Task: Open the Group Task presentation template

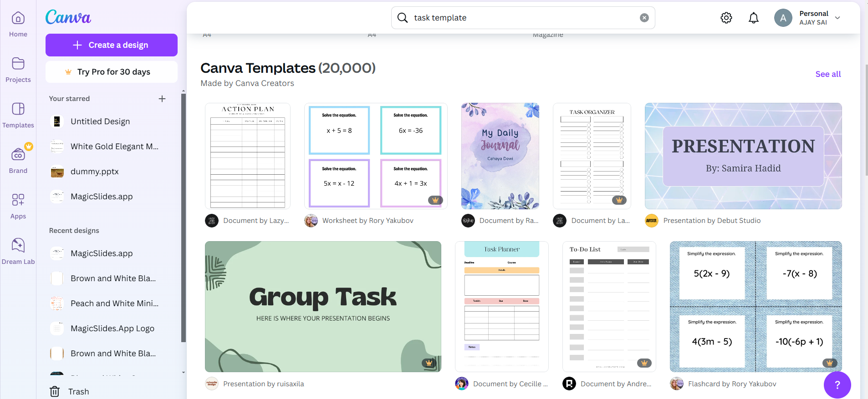Action: (323, 307)
